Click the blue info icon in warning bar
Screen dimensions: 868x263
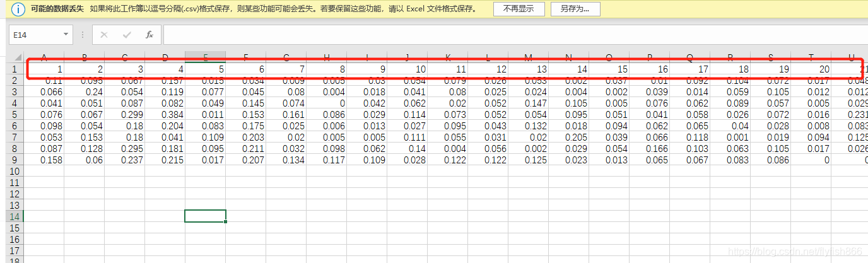point(18,9)
